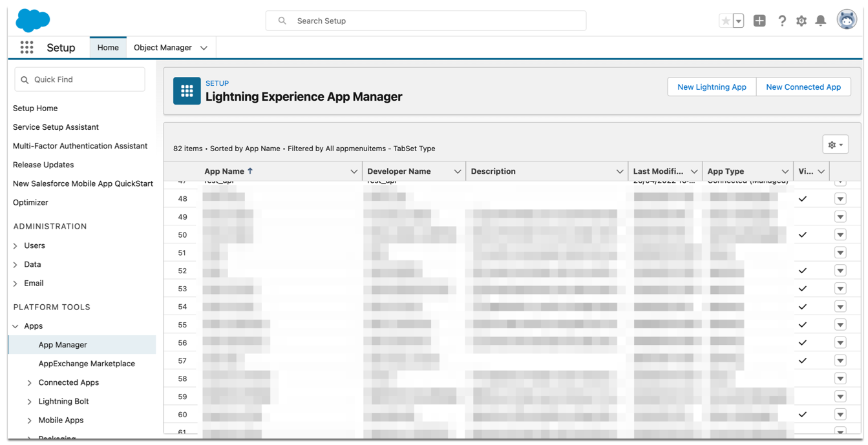Screen dimensions: 868x445
Task: Open row 48 actions dropdown
Action: pyautogui.click(x=840, y=199)
